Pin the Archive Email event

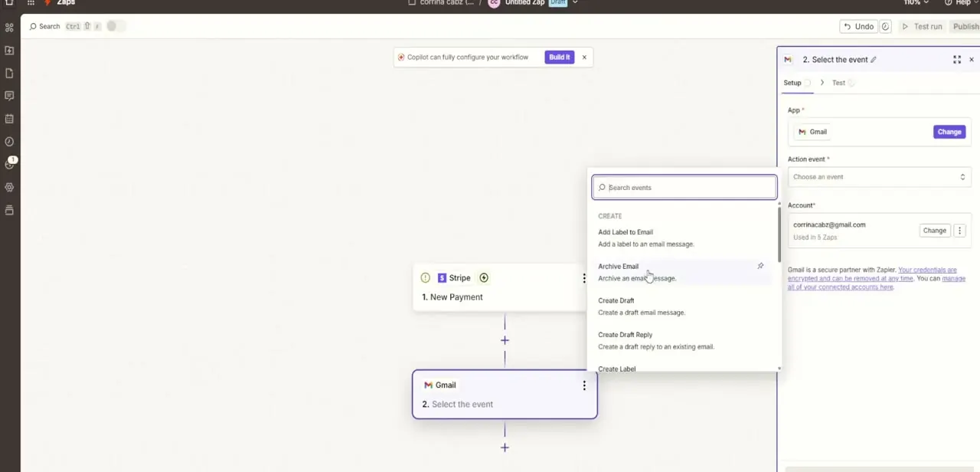pyautogui.click(x=760, y=266)
